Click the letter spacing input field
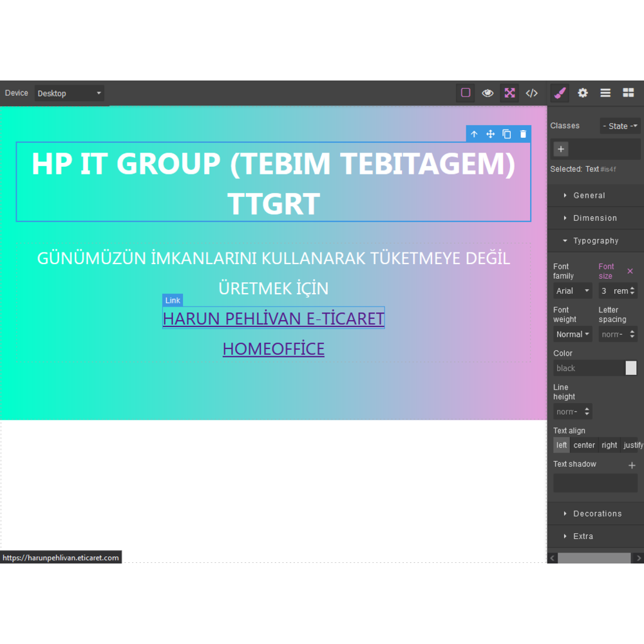 [613, 334]
